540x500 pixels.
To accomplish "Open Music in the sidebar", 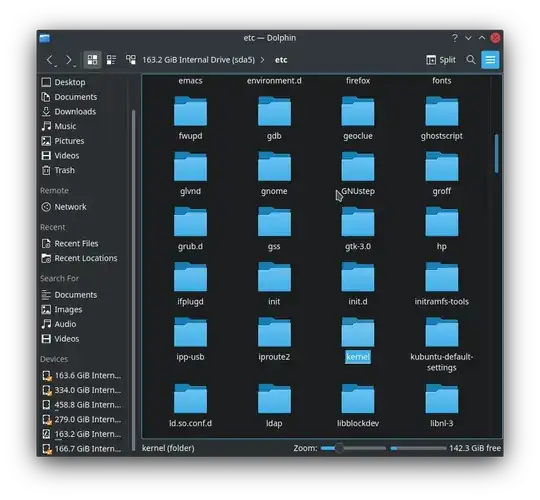I will point(83,126).
